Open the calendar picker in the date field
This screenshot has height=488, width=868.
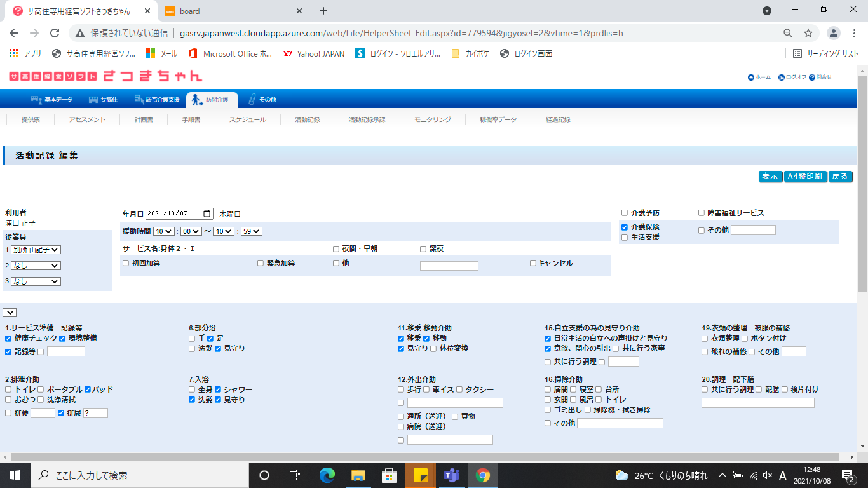207,214
